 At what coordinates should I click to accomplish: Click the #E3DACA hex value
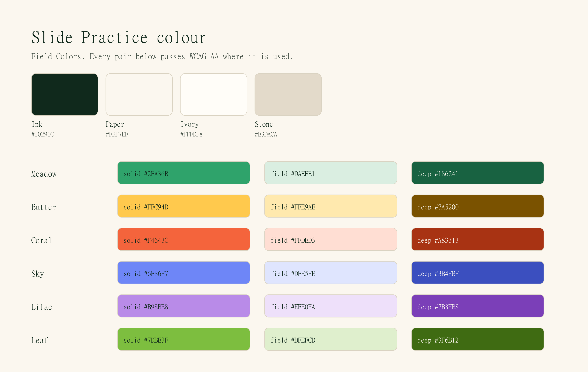(266, 134)
